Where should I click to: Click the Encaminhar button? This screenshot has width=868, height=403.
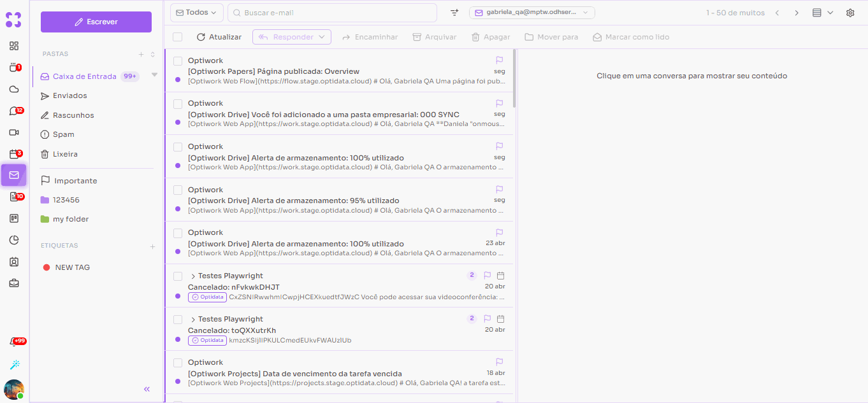[x=370, y=37]
